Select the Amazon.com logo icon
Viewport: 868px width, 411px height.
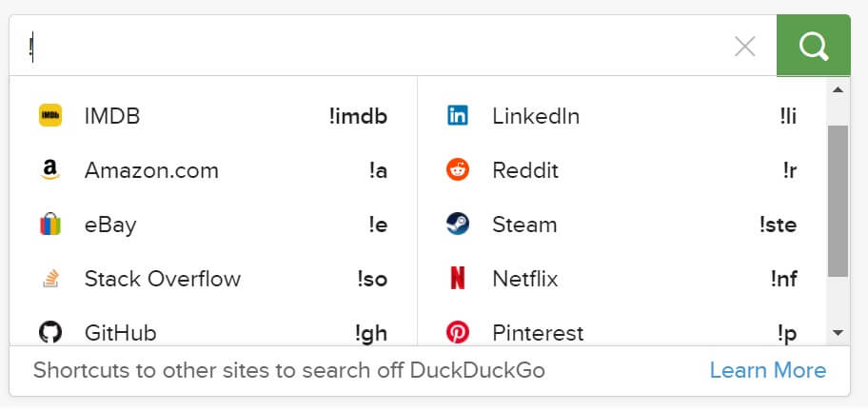pyautogui.click(x=49, y=169)
